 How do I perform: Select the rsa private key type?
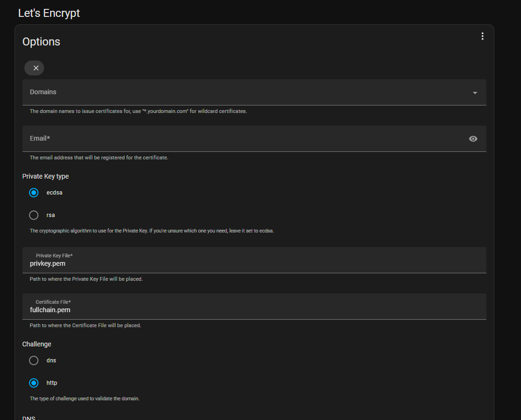pyautogui.click(x=34, y=215)
